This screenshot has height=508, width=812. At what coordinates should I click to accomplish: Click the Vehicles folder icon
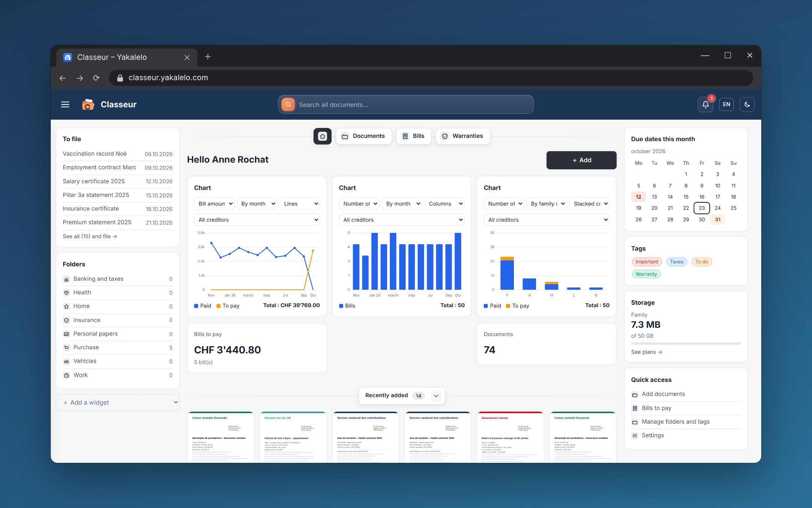tap(67, 361)
